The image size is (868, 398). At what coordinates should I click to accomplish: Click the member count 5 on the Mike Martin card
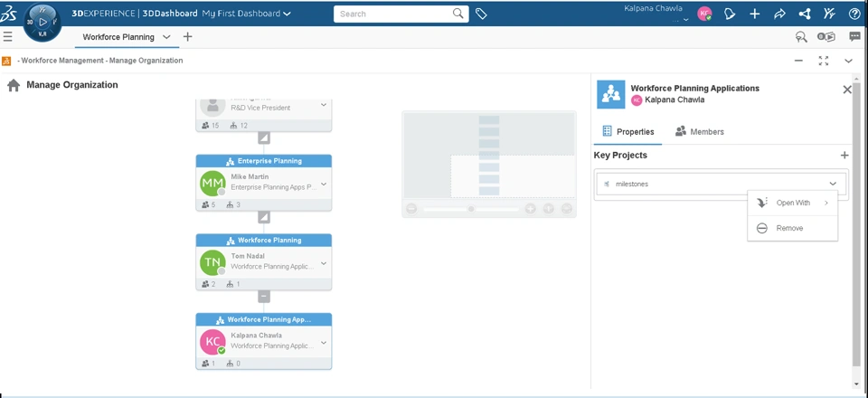[210, 204]
